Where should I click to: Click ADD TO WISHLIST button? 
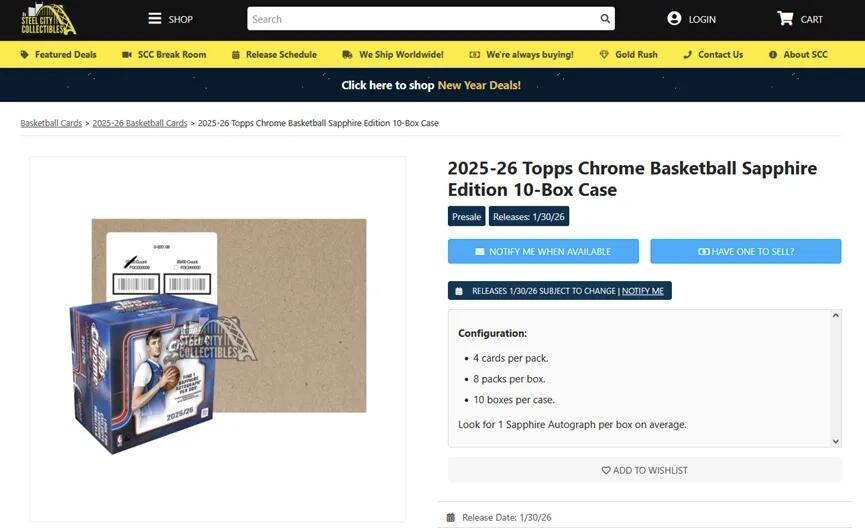(x=645, y=470)
